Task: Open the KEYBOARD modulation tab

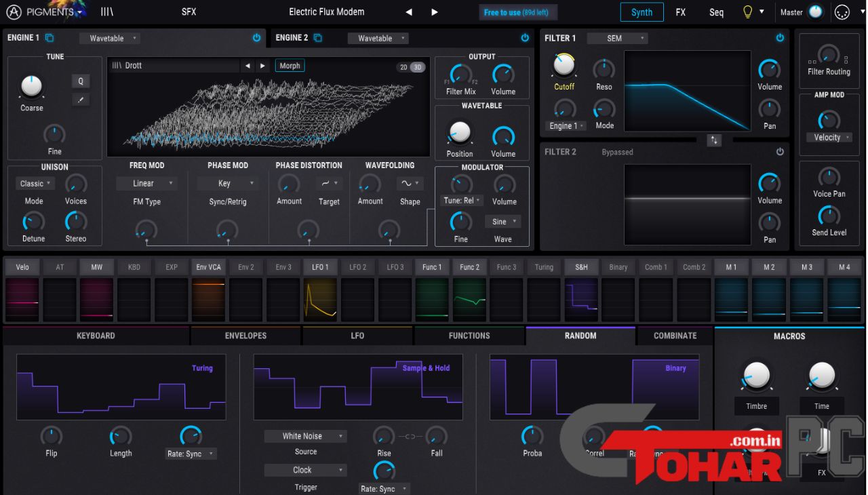Action: click(x=96, y=336)
